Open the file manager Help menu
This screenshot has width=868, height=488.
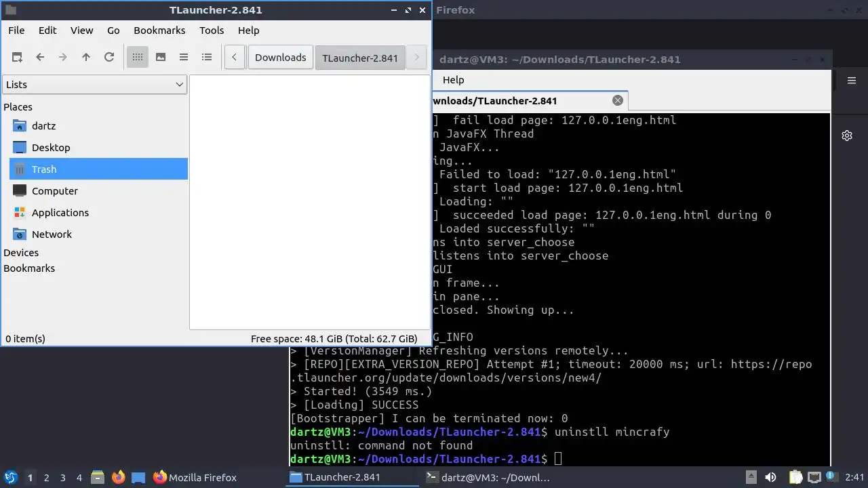click(249, 30)
